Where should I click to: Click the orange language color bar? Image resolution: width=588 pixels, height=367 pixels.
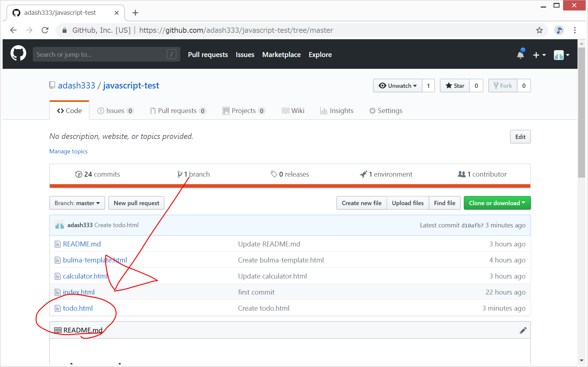coord(290,186)
